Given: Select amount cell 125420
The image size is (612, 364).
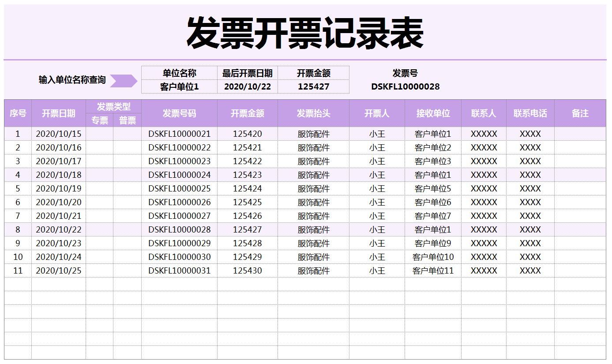Looking at the screenshot, I should [248, 134].
